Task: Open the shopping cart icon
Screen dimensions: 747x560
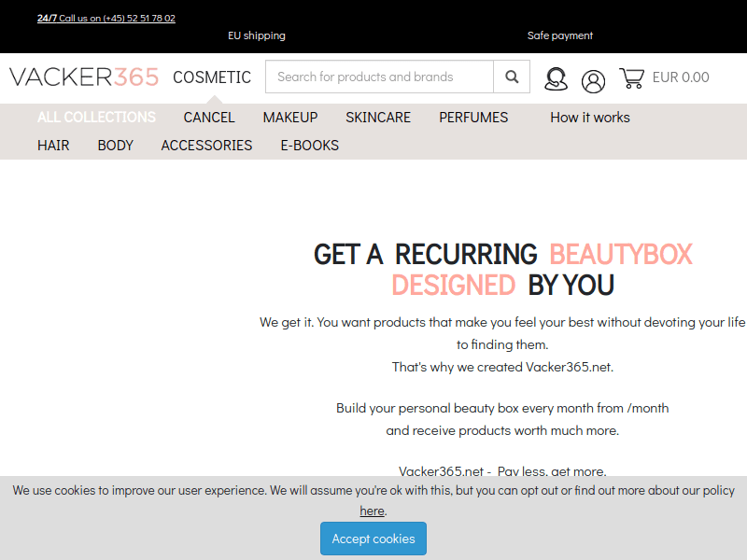Action: tap(632, 78)
